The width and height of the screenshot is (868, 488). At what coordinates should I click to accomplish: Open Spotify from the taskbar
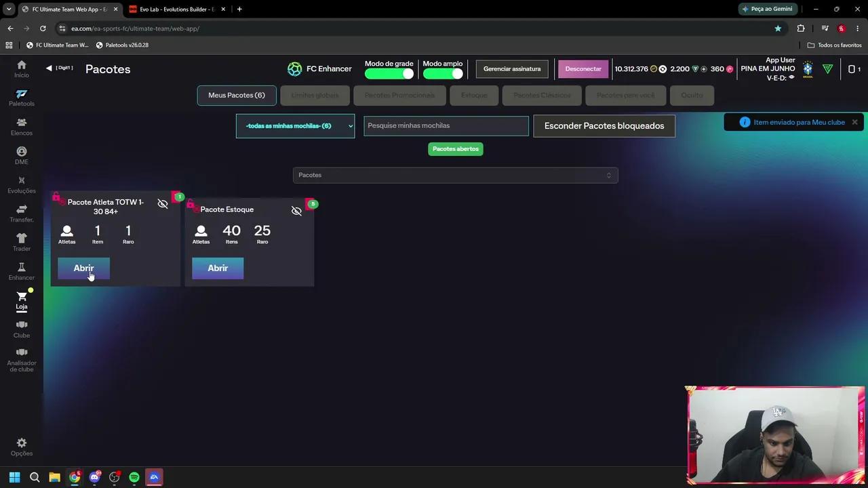pyautogui.click(x=134, y=477)
